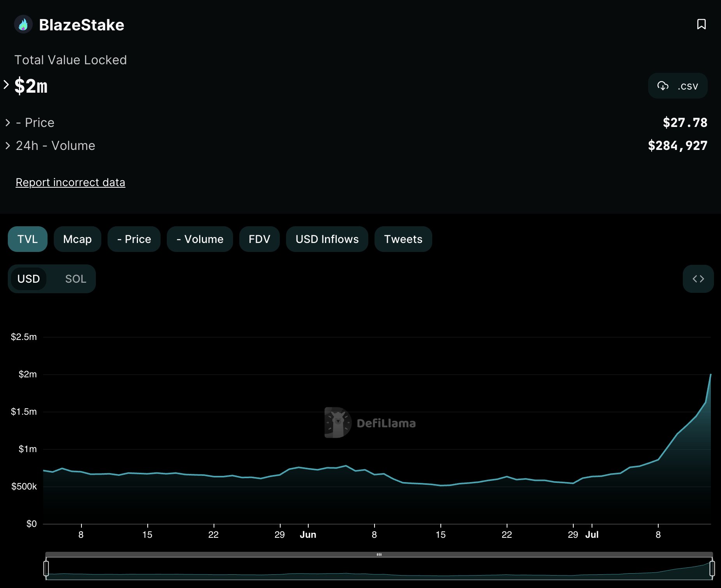Viewport: 721px width, 588px height.
Task: Switch the chart denomination to SOL
Action: 75,278
